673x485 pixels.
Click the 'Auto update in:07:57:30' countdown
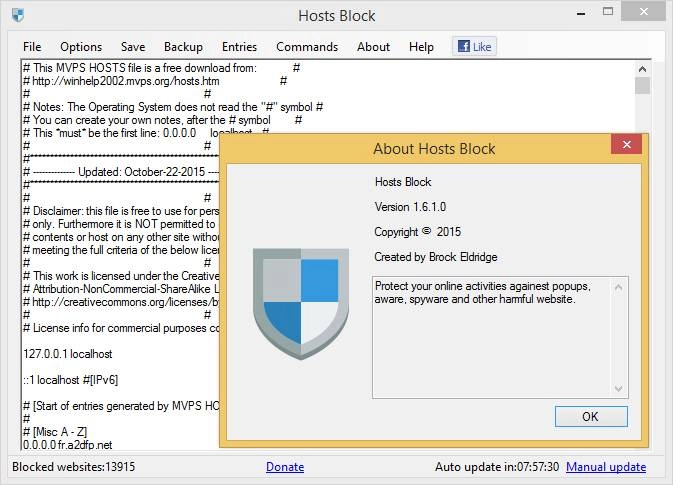497,467
